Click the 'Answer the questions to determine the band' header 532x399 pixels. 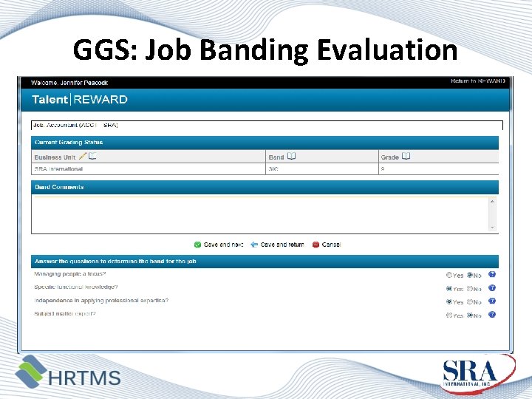pyautogui.click(x=265, y=262)
